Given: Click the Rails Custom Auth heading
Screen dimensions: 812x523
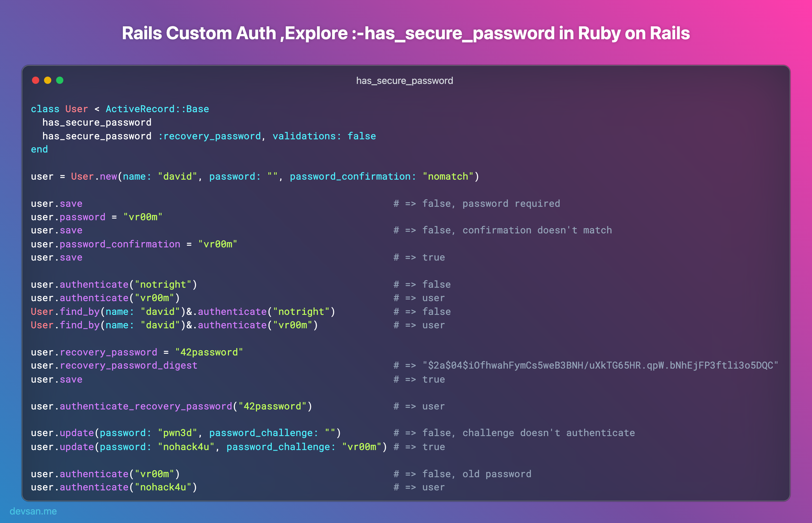Looking at the screenshot, I should click(406, 33).
